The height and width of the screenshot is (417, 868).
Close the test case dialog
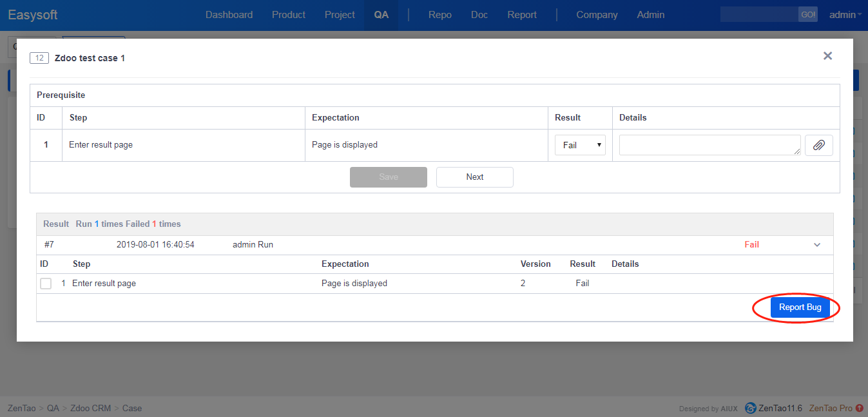click(x=827, y=56)
